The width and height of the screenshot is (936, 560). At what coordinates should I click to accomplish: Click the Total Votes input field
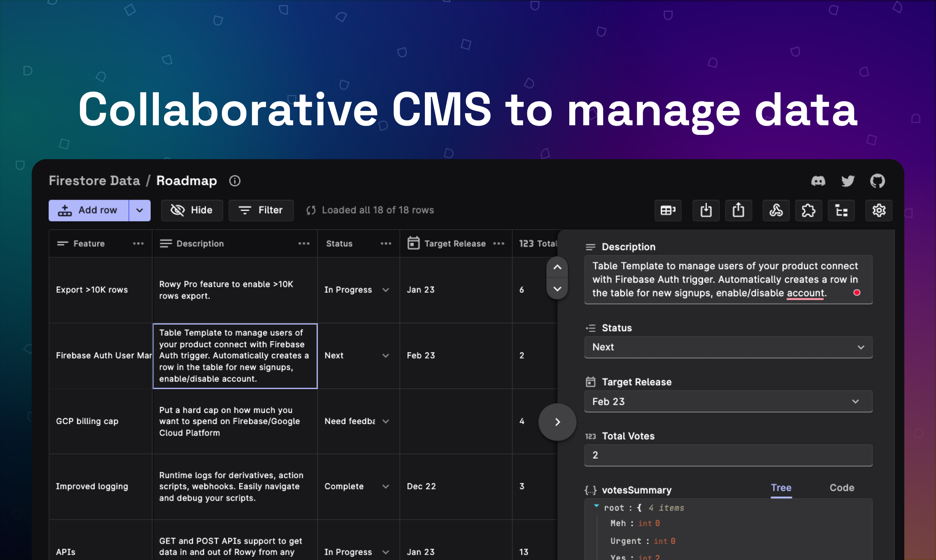728,455
